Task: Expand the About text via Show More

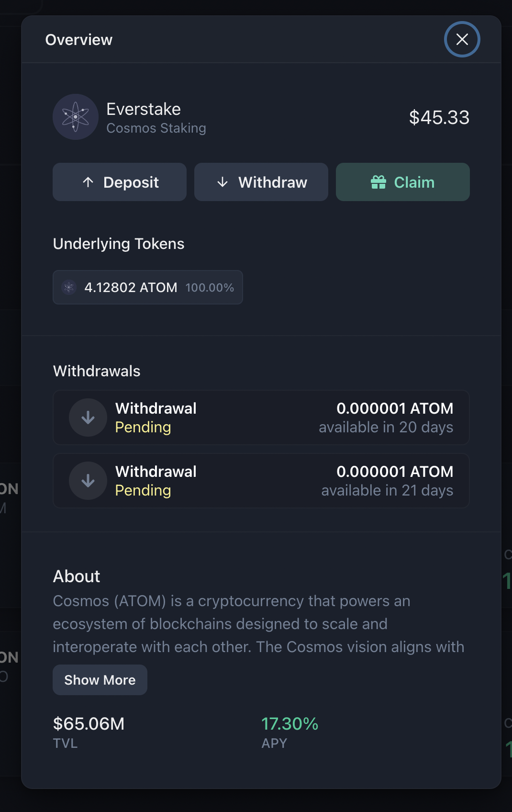Action: point(100,679)
